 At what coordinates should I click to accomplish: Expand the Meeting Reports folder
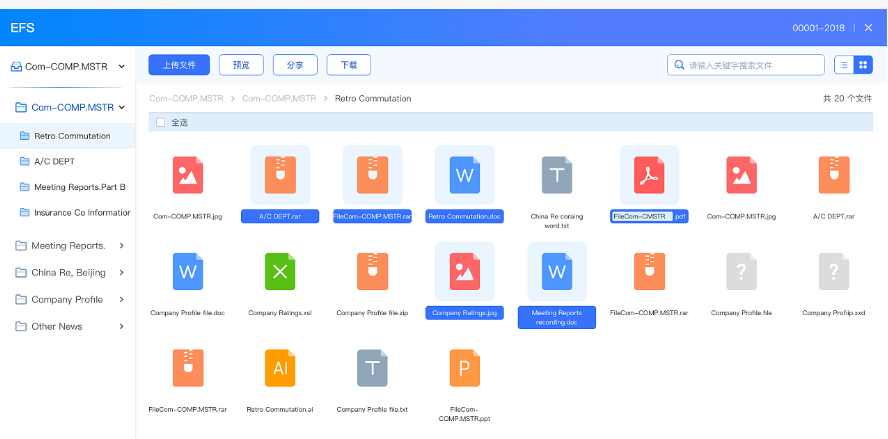coord(121,246)
